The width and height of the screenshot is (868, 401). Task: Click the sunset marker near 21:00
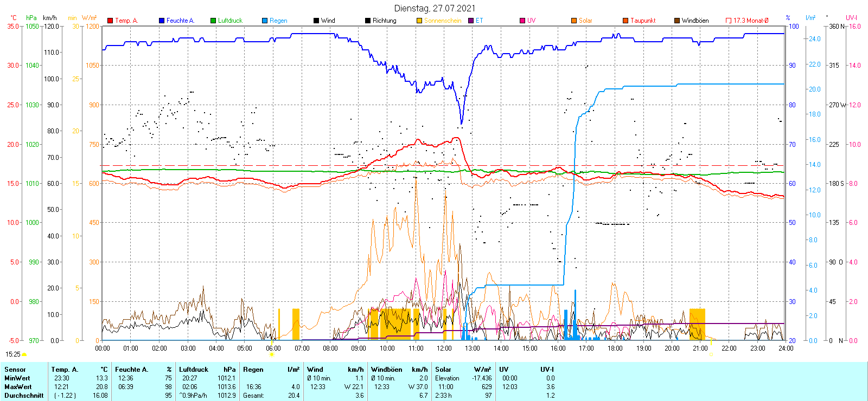(711, 354)
